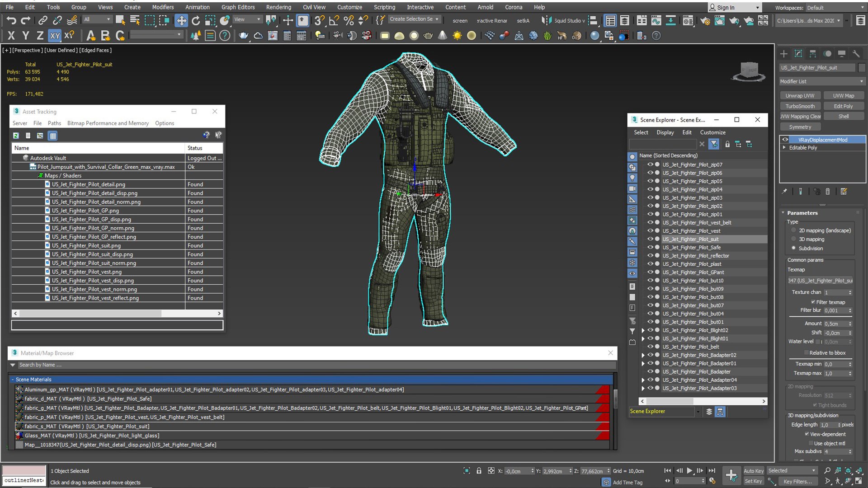Click the TurboSmooth modifier button
This screenshot has width=868, height=488.
coord(800,106)
